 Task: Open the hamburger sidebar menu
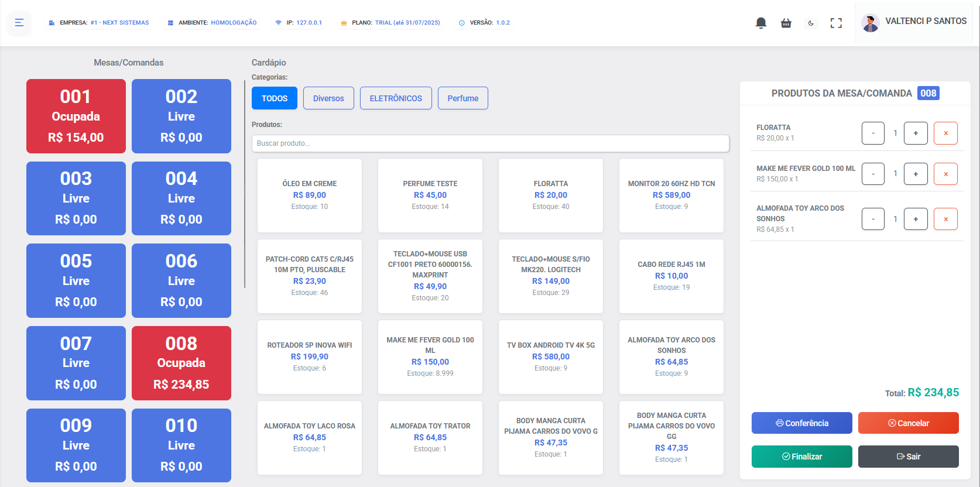(x=19, y=23)
